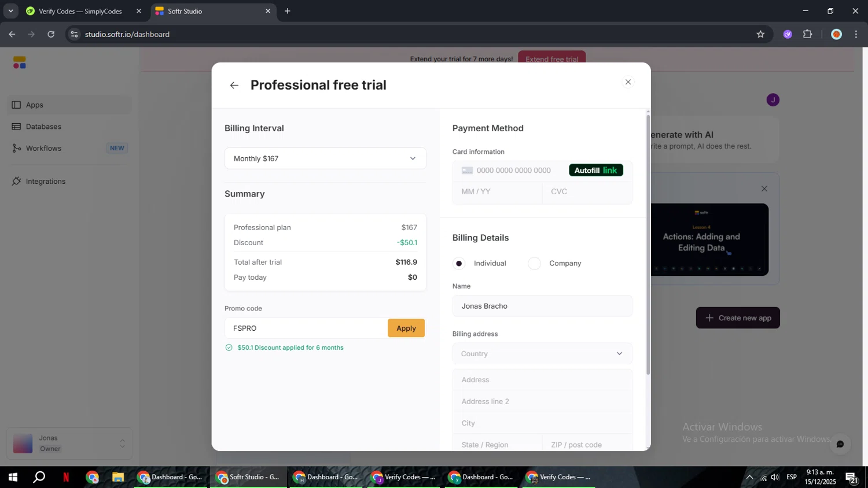Click the Name field with Jonas Bracho
Screen dimensions: 868x488
pos(542,306)
